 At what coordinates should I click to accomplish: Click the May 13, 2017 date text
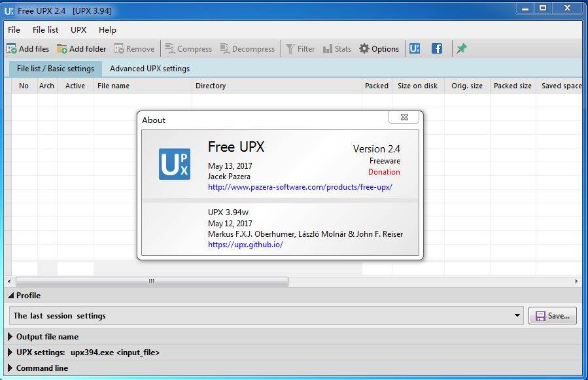click(x=230, y=166)
